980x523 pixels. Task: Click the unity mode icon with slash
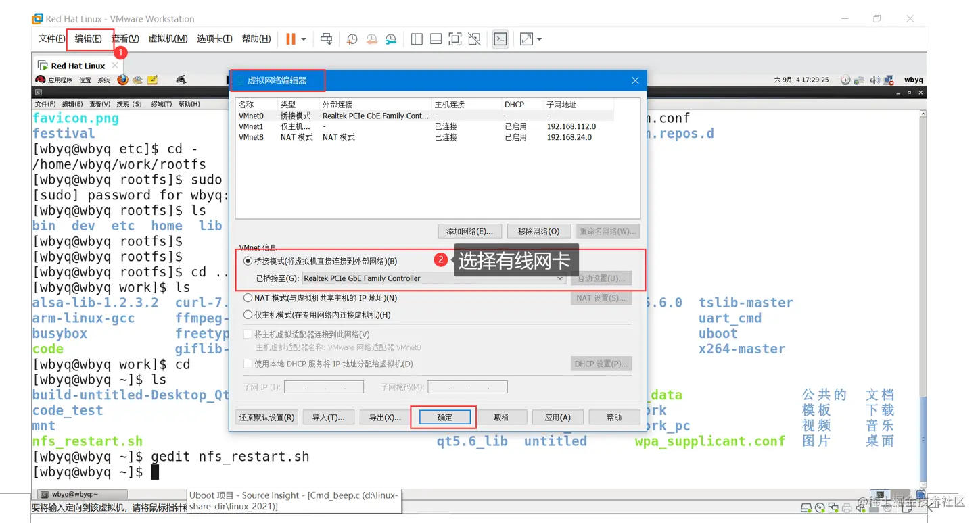[x=475, y=39]
